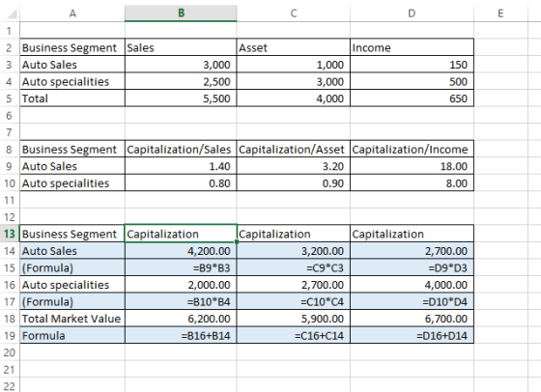Click 'Auto specialities' cell in row 10

tap(72, 183)
